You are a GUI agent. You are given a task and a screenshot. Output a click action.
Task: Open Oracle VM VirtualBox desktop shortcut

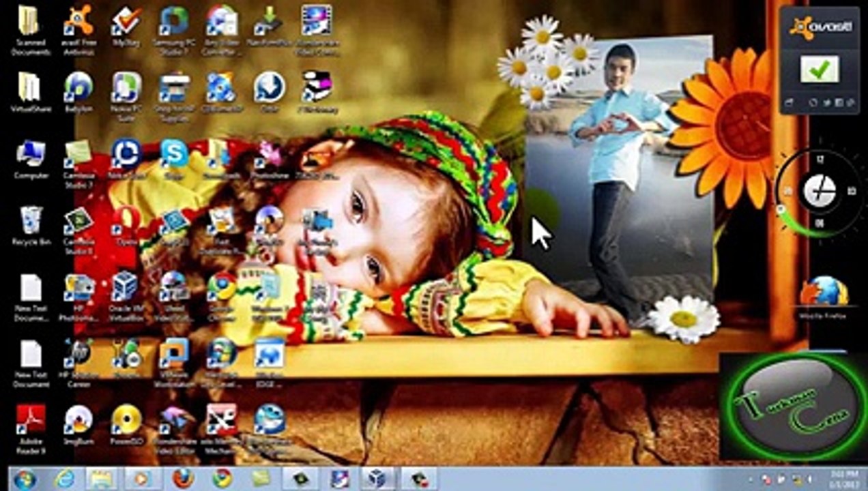126,297
